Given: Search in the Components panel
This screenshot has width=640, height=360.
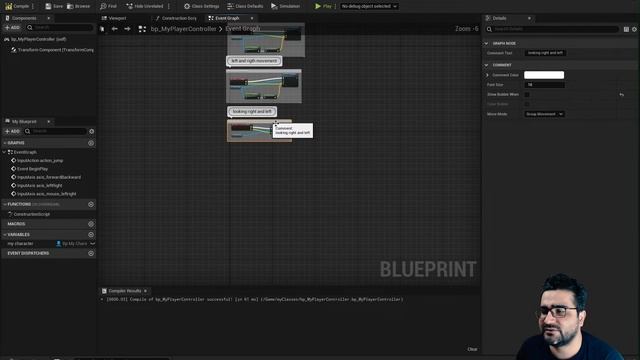Looking at the screenshot, I should [60, 27].
